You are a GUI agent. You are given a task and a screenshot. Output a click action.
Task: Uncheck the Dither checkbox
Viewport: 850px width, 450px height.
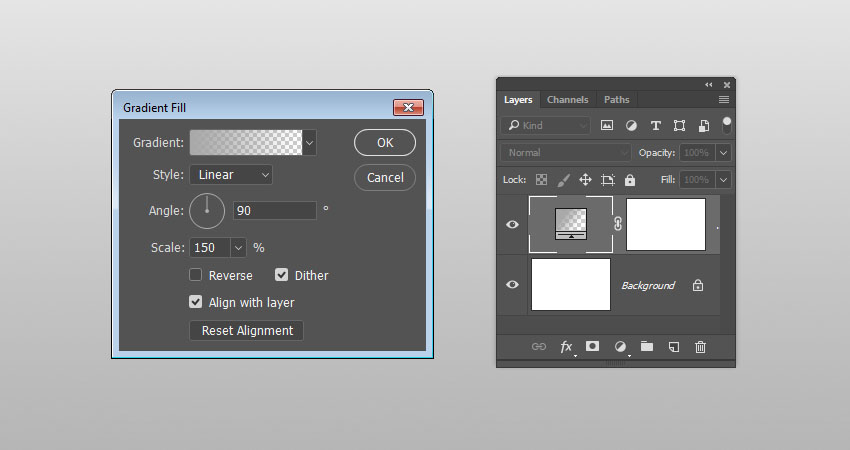pyautogui.click(x=282, y=275)
